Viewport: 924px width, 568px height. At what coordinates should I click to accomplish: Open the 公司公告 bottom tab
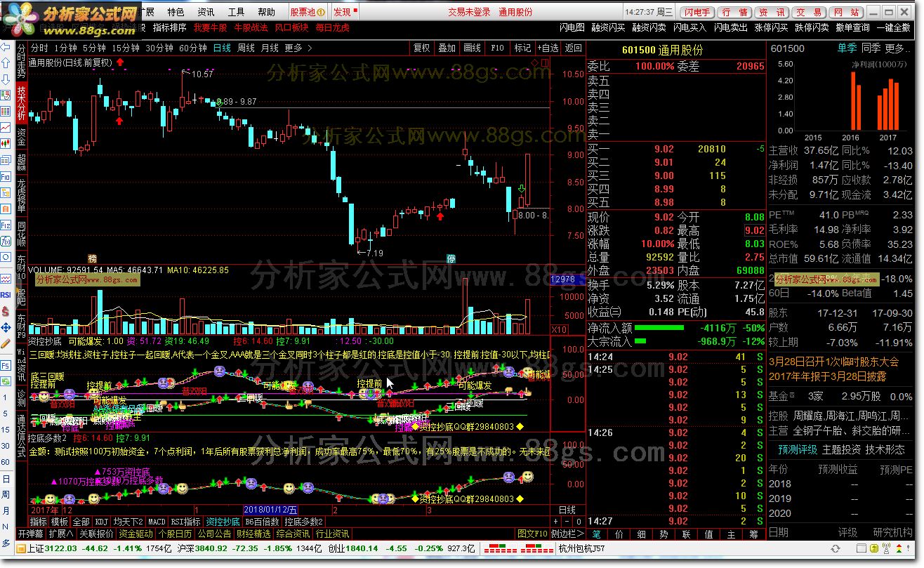click(x=215, y=534)
